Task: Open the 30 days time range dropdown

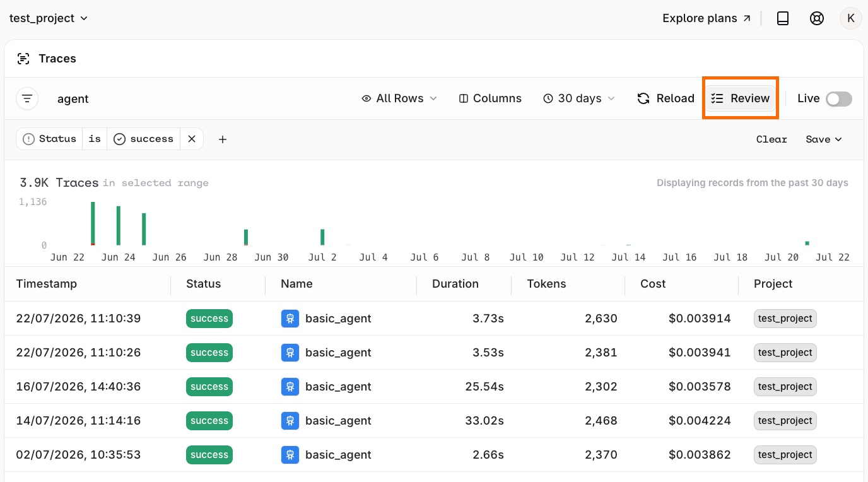Action: click(x=579, y=98)
